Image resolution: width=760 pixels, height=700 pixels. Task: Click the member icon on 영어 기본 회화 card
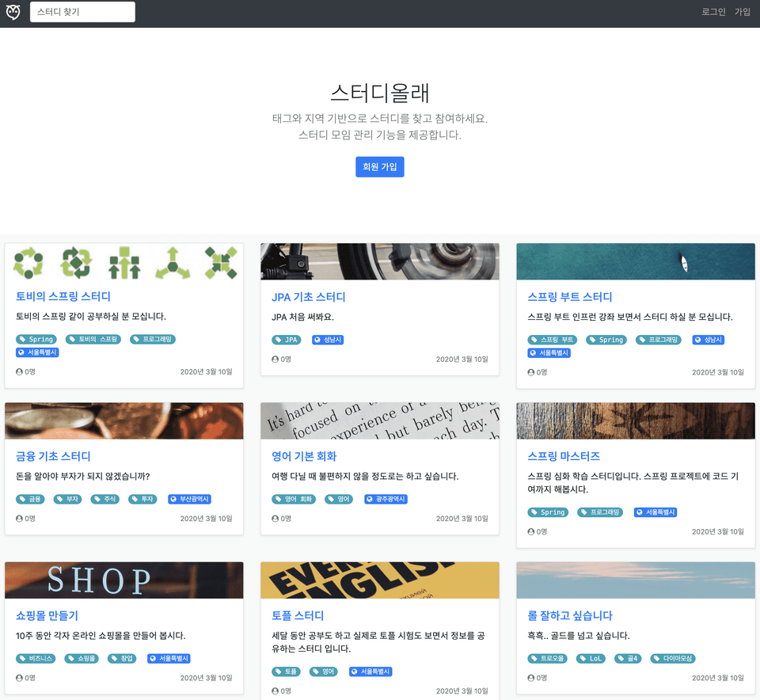coord(275,519)
